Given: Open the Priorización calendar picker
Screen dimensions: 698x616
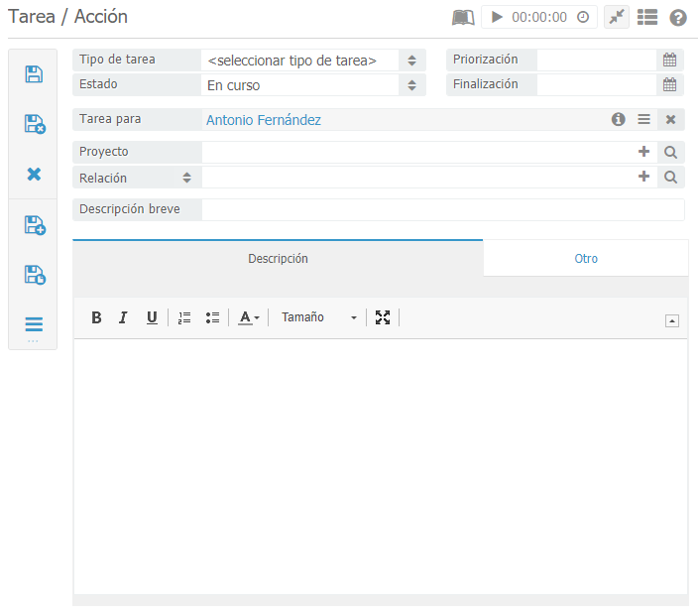Looking at the screenshot, I should [x=670, y=60].
